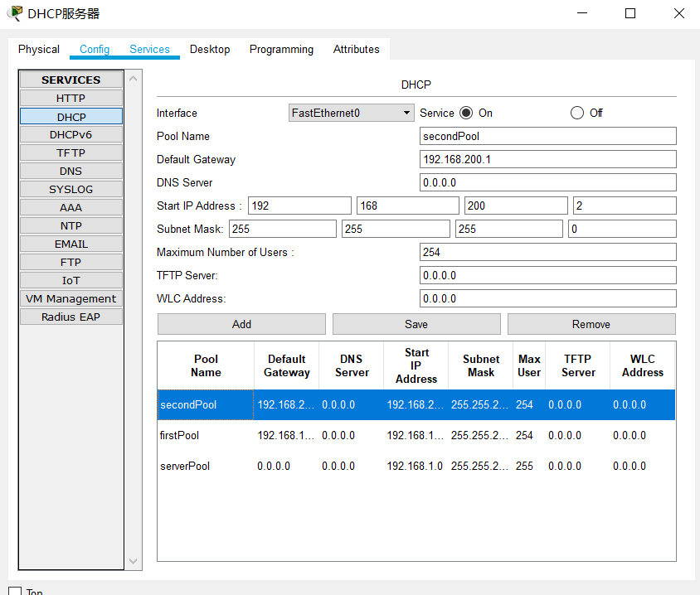Open Radius EAP service
This screenshot has height=595, width=700.
click(71, 317)
